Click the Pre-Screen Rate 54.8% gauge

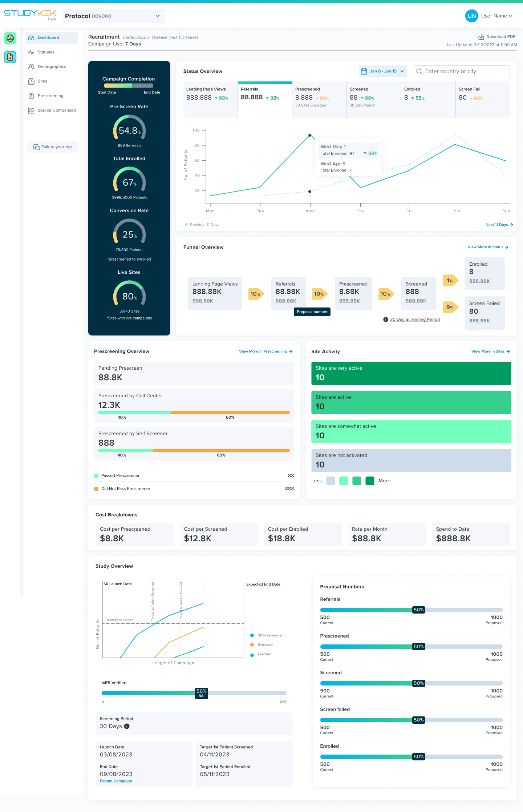[x=129, y=128]
